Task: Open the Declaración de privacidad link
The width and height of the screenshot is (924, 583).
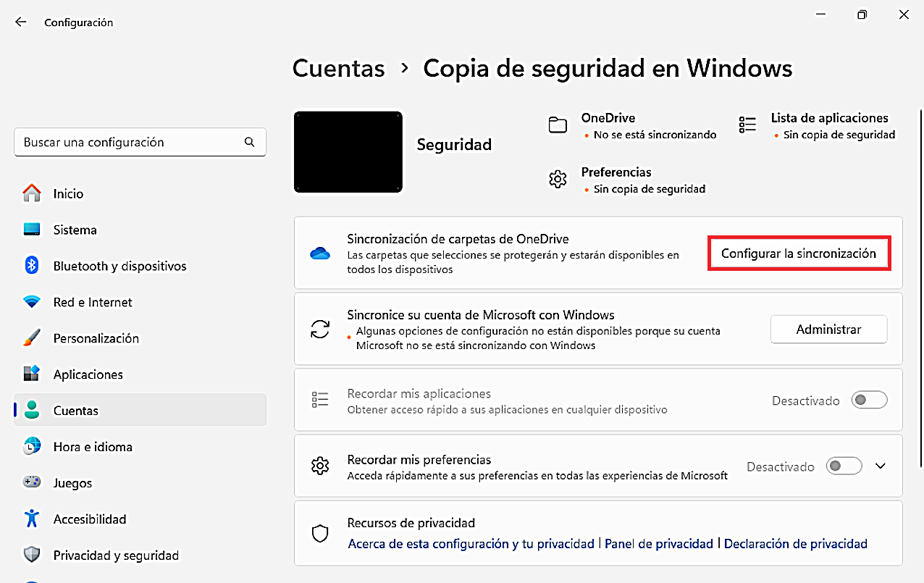Action: pyautogui.click(x=795, y=543)
